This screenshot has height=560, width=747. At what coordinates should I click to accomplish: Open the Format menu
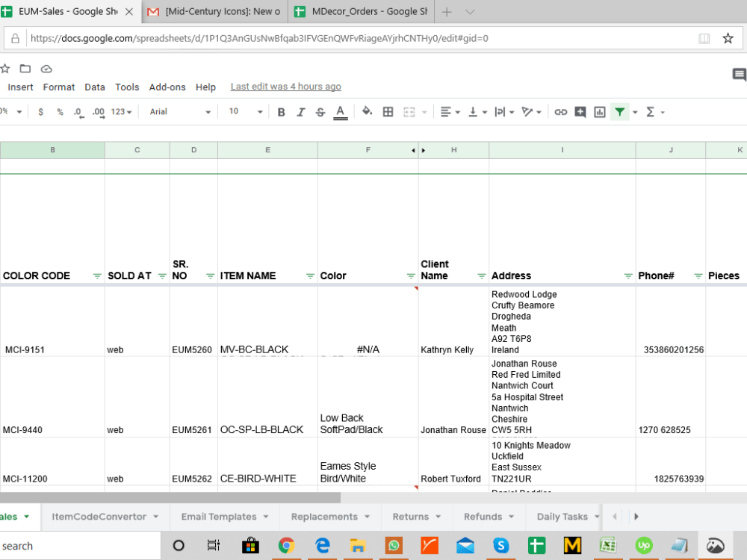pos(58,87)
